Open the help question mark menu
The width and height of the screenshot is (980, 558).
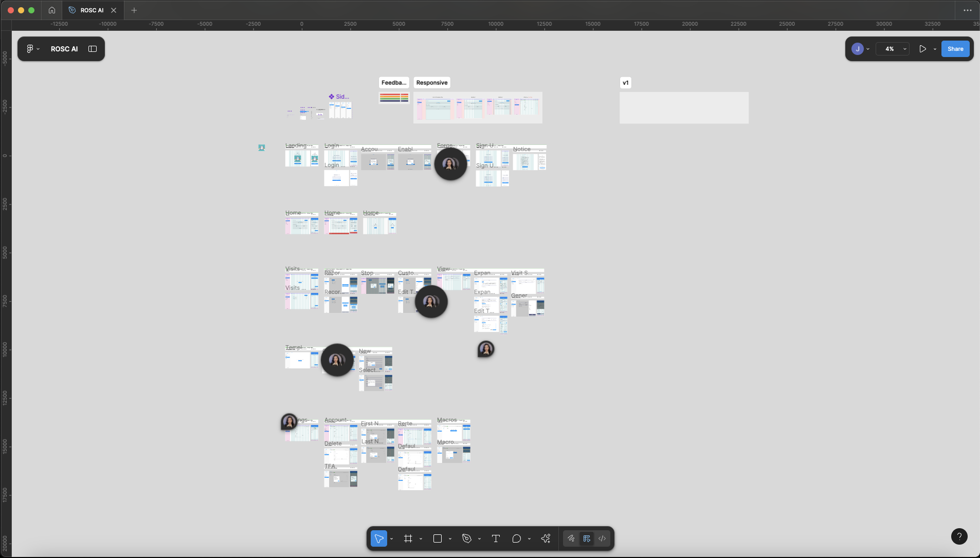[959, 536]
